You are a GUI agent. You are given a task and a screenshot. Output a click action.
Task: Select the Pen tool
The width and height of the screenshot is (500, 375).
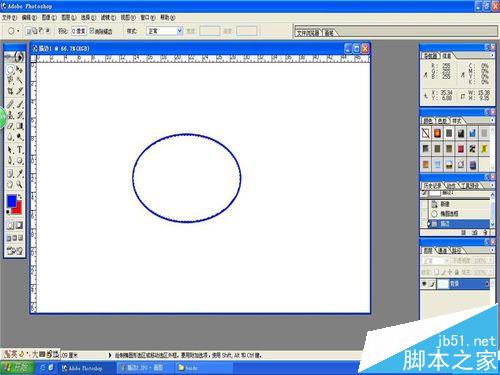(10, 160)
